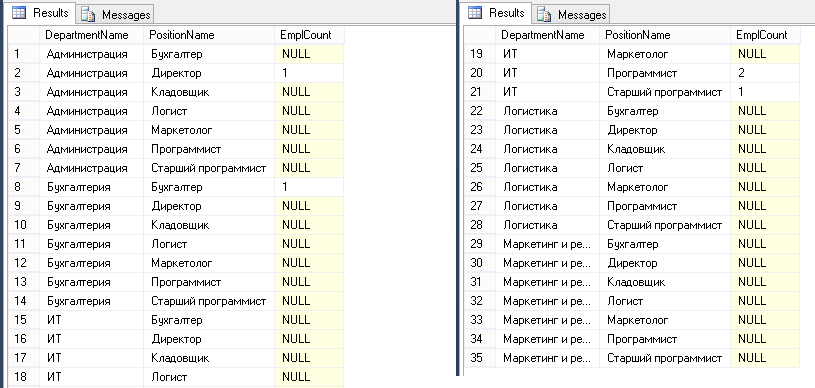Select DepartmentName column header in left grid
815x388 pixels.
[91, 35]
